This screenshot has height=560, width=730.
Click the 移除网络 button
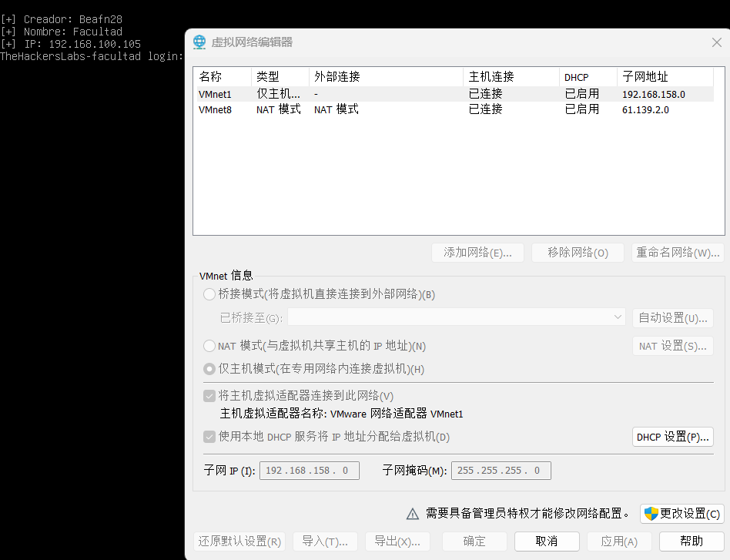click(x=578, y=252)
